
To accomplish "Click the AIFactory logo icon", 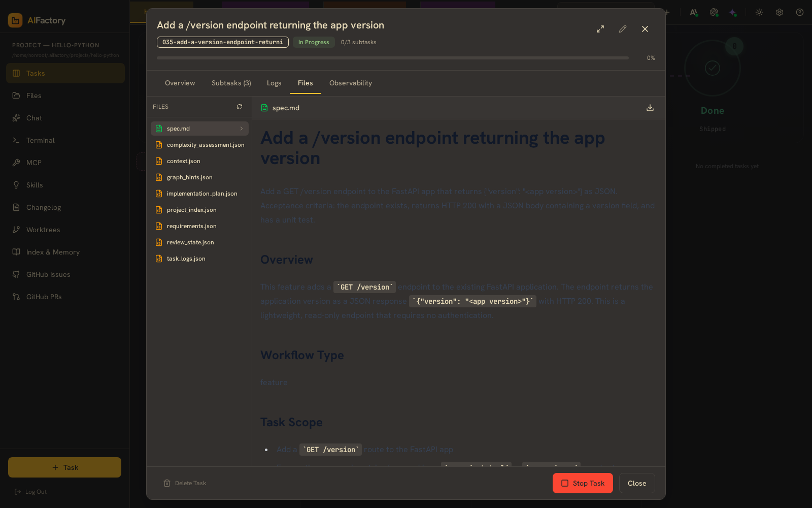I will tap(15, 20).
